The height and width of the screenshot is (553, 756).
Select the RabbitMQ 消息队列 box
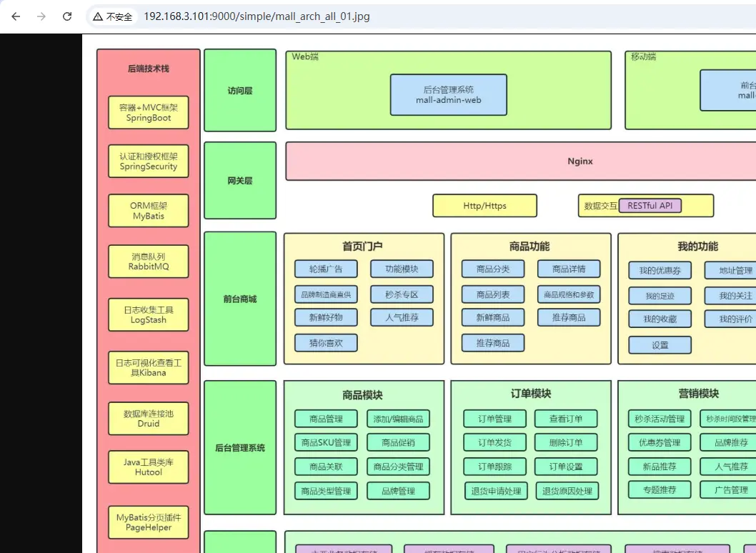(x=149, y=261)
